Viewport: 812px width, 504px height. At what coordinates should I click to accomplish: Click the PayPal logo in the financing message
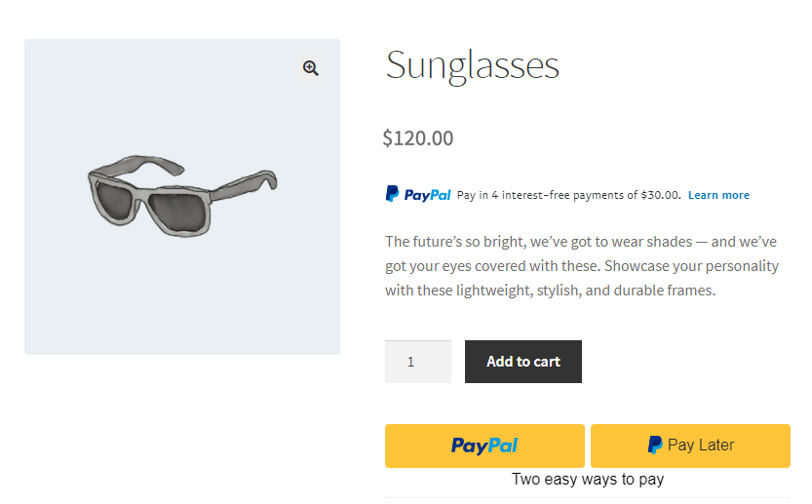tap(418, 194)
